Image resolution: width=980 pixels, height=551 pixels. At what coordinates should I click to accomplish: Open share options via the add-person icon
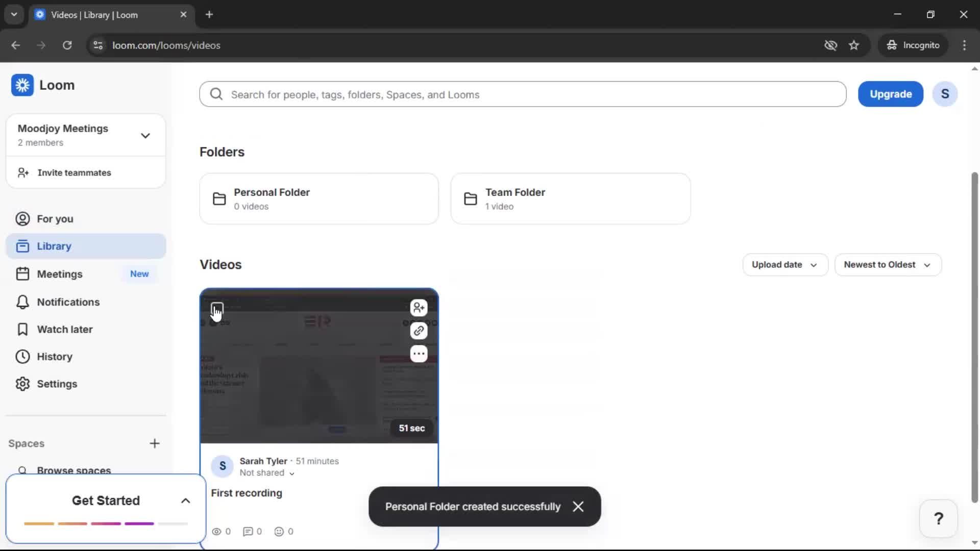(x=419, y=308)
